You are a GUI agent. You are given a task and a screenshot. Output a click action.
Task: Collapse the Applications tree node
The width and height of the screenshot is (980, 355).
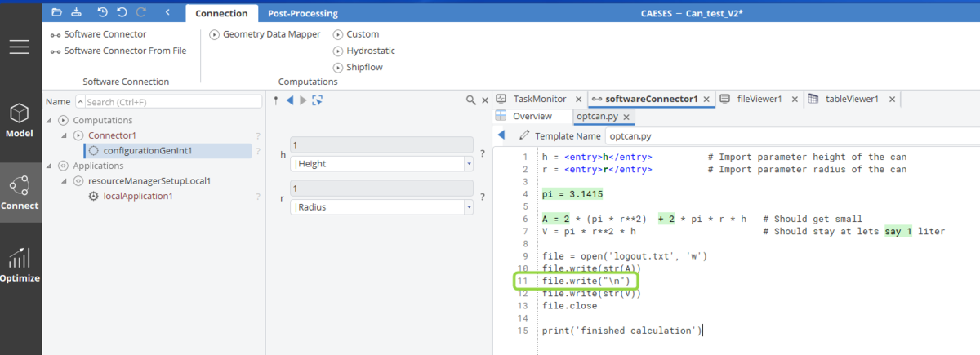pyautogui.click(x=49, y=166)
